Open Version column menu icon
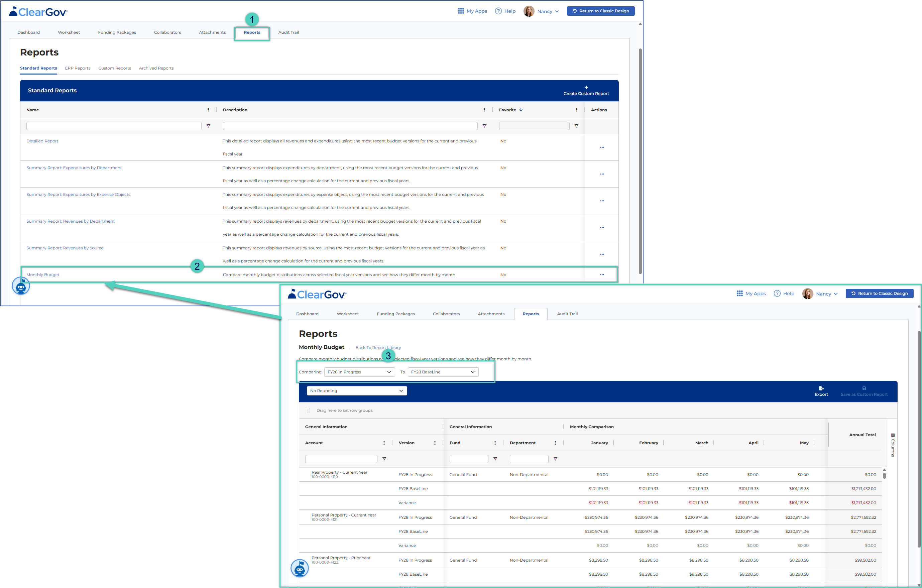Viewport: 922px width, 588px height. (435, 443)
